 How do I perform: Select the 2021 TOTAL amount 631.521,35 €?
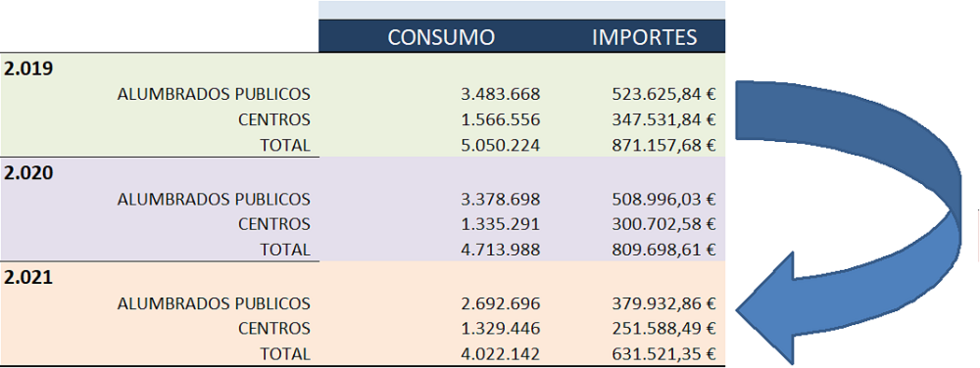pyautogui.click(x=663, y=354)
